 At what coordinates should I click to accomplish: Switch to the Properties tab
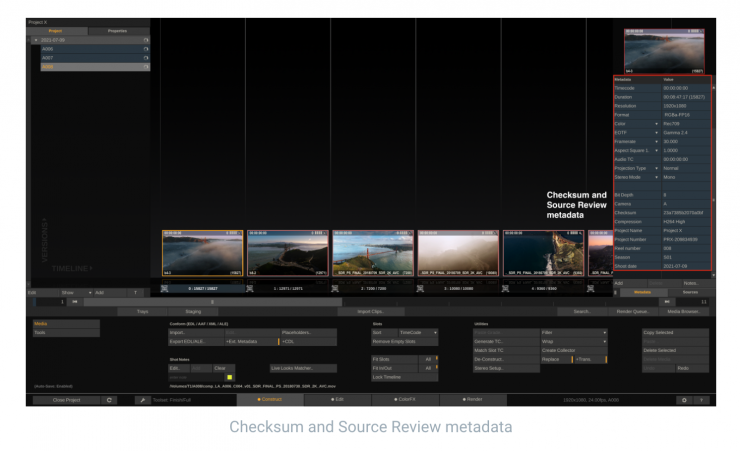[118, 31]
